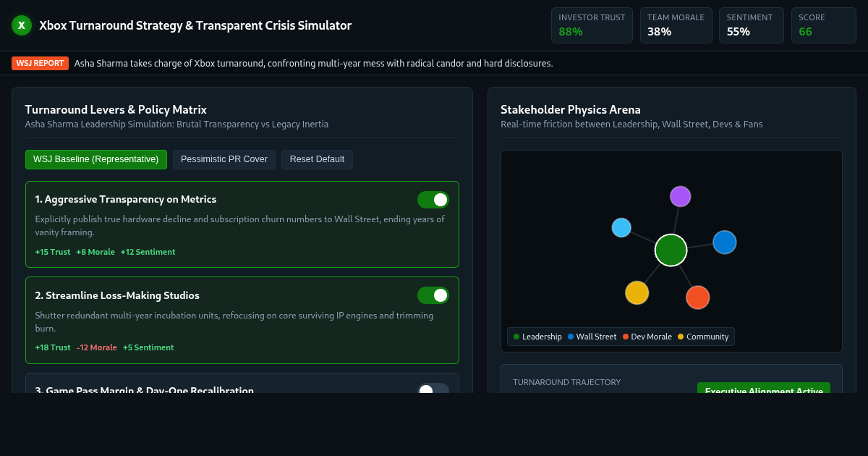Screen dimensions: 868x456
Task: Click Sentiment 55% stat card
Action: click(x=752, y=25)
